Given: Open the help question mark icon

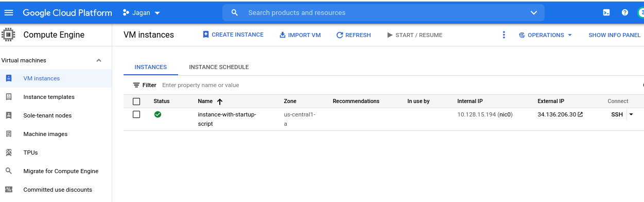Looking at the screenshot, I should coord(625,12).
